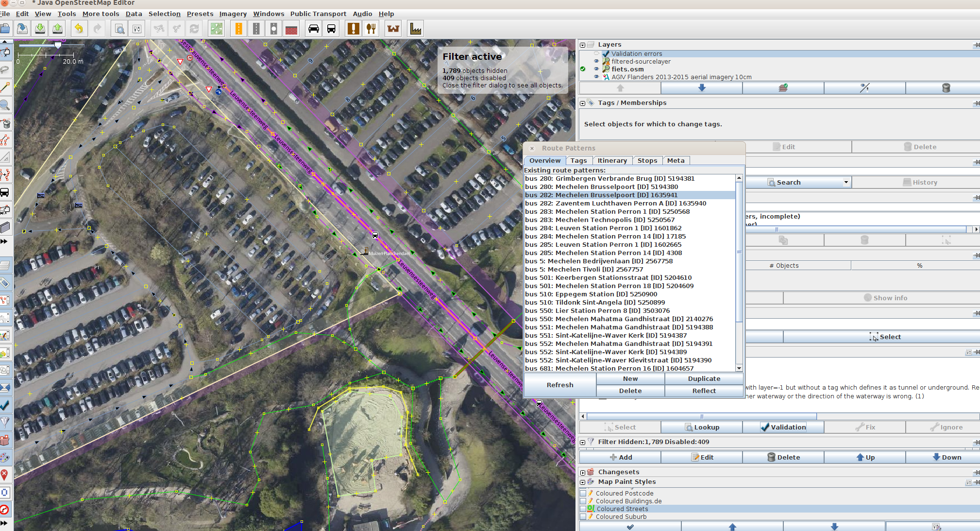This screenshot has width=980, height=531.
Task: Expand the Changesets panel
Action: (x=583, y=472)
